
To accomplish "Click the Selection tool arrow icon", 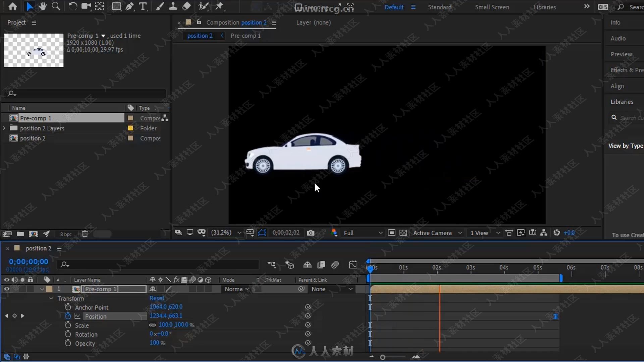I will coord(29,6).
